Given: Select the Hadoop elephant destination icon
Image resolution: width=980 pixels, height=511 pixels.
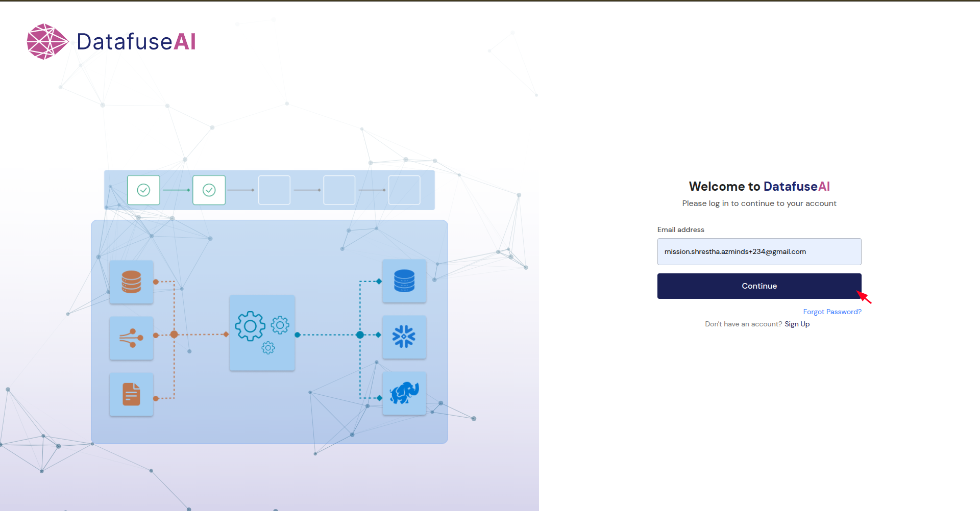Looking at the screenshot, I should 404,393.
